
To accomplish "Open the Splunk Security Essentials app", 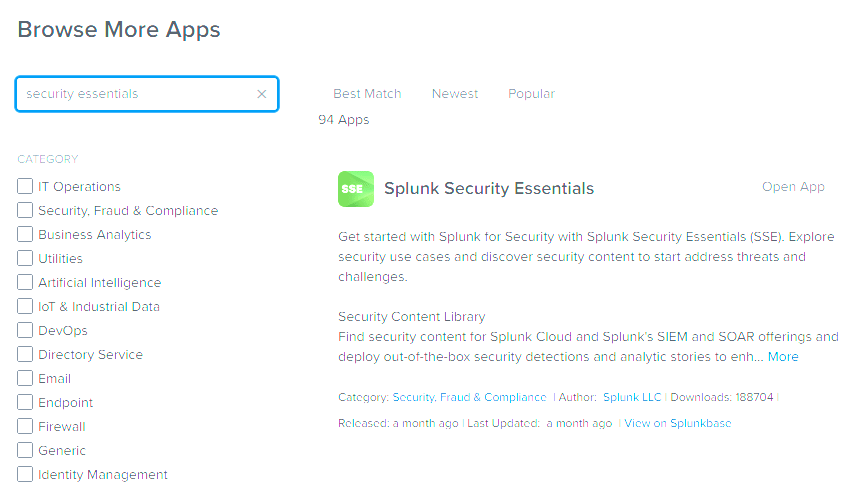I will [793, 187].
